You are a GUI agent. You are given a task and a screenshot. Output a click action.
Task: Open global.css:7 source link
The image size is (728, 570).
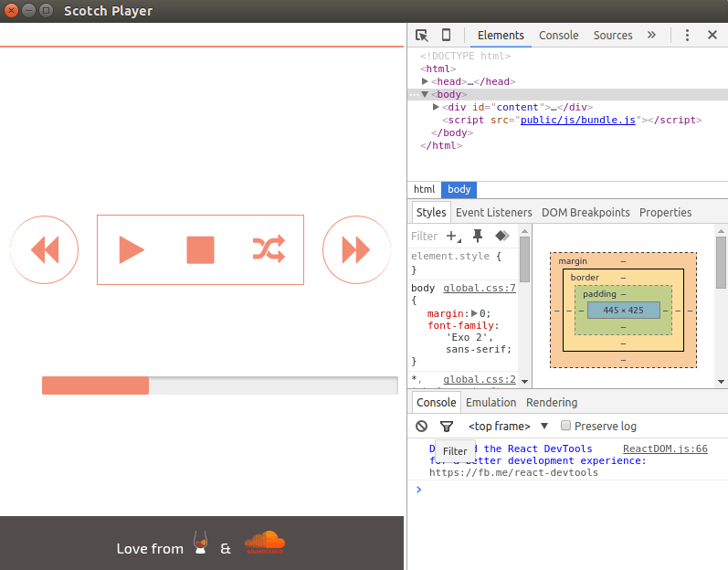point(480,288)
